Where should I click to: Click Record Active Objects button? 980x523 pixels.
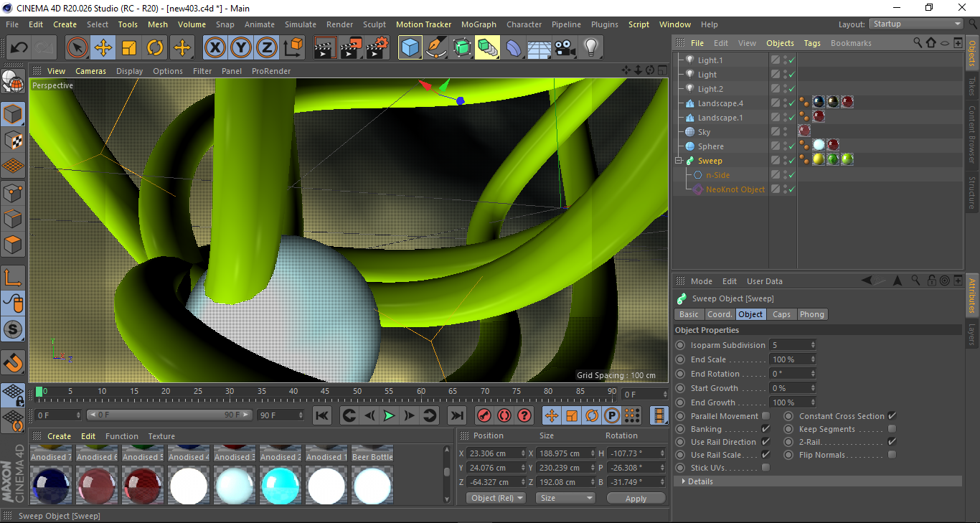tap(484, 415)
